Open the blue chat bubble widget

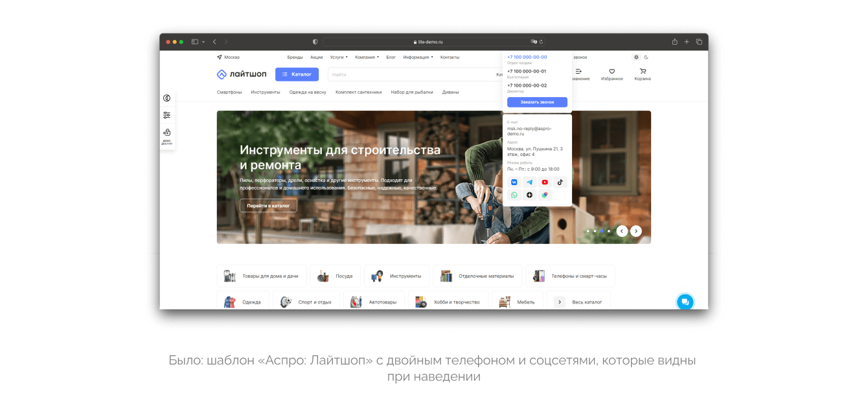pos(685,302)
